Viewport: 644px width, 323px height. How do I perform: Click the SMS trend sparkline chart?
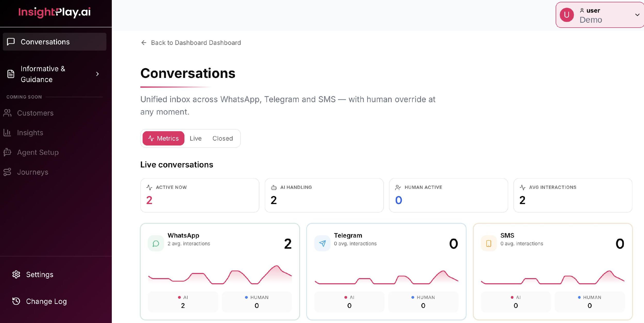553,277
